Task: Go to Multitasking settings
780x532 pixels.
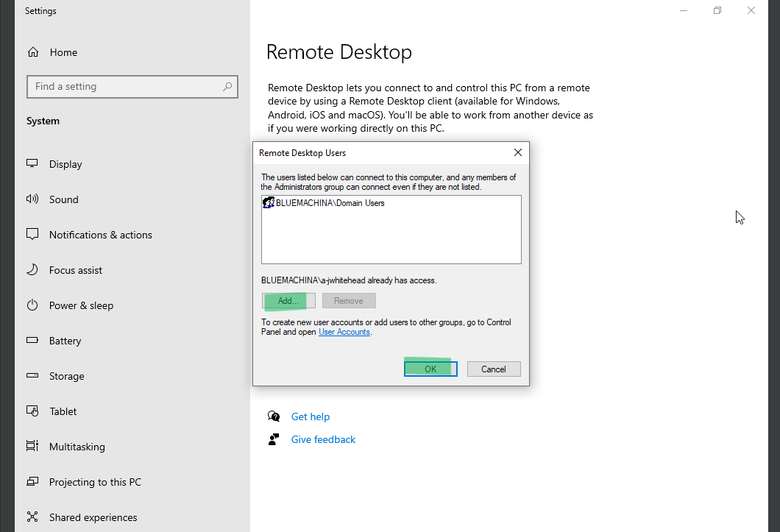Action: pos(77,447)
